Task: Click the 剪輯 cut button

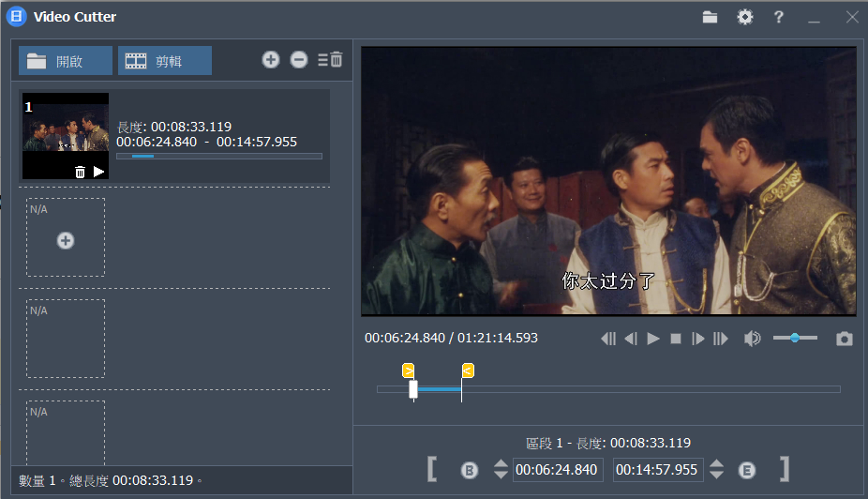Action: pos(164,60)
